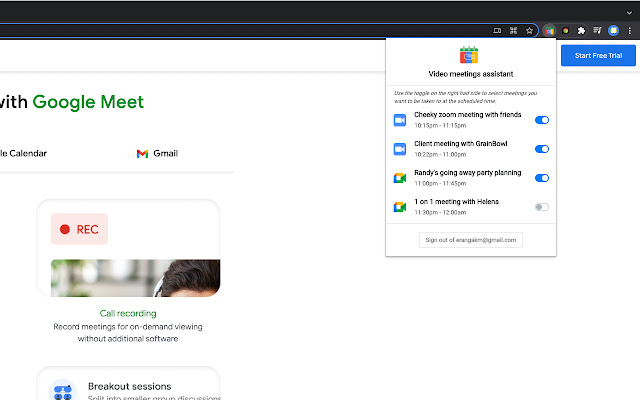Viewport: 640px width, 400px height.
Task: Disable the Cheeky zoom meeting toggle
Action: pos(542,120)
